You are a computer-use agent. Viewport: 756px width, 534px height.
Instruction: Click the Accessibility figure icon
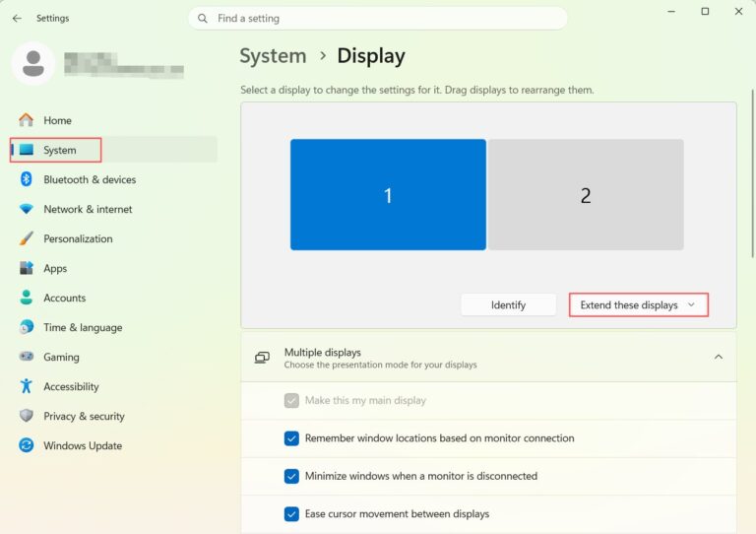click(x=26, y=386)
